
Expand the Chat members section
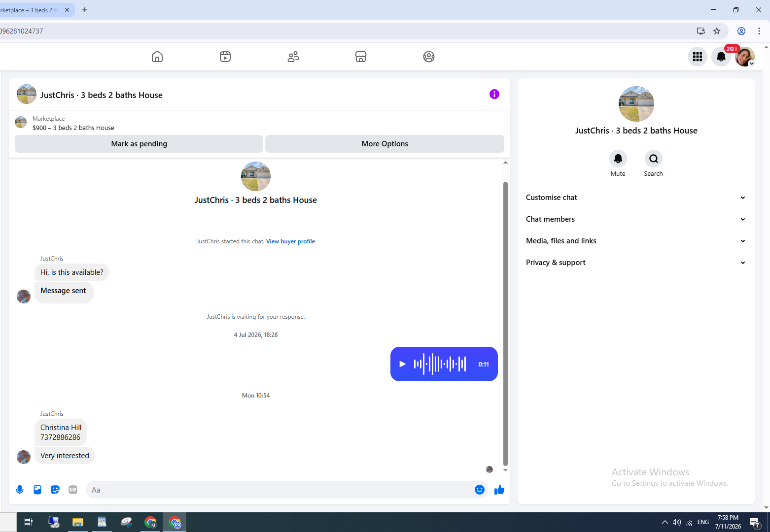(x=636, y=219)
